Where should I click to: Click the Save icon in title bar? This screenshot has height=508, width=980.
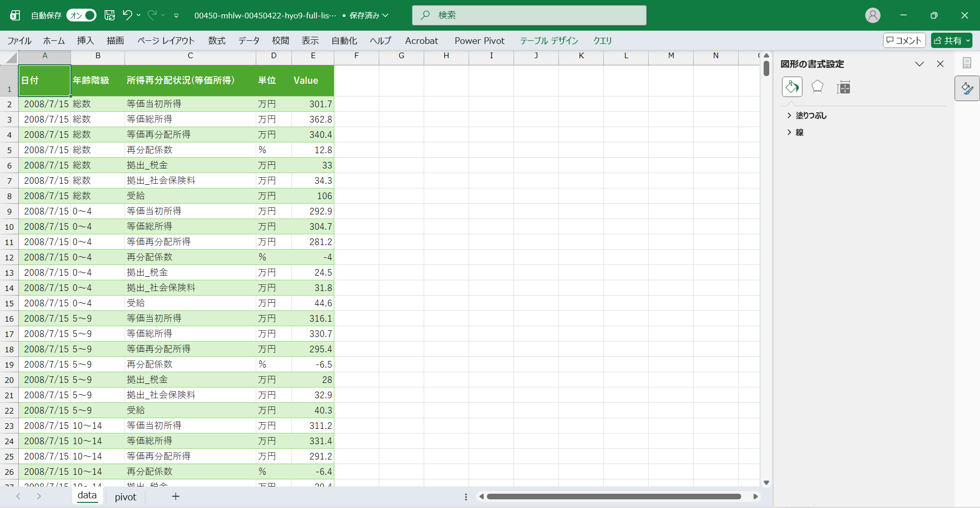click(x=110, y=15)
